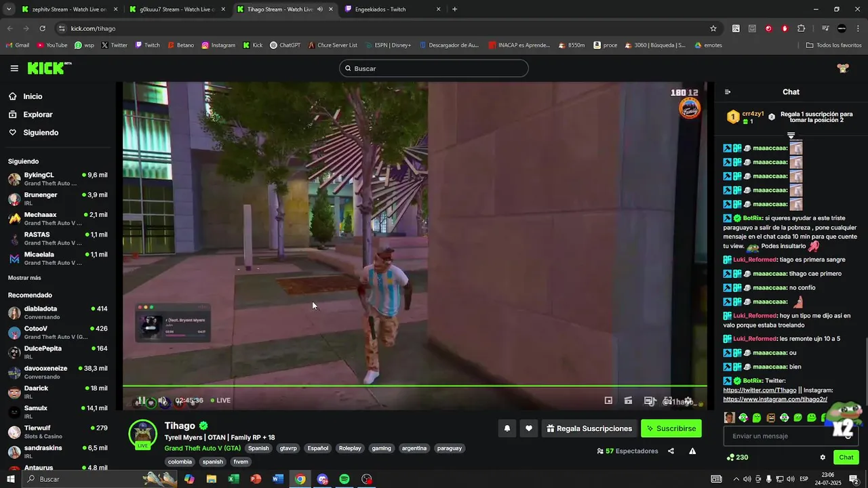Go to Inicio in sidebar
The width and height of the screenshot is (868, 488).
point(33,96)
